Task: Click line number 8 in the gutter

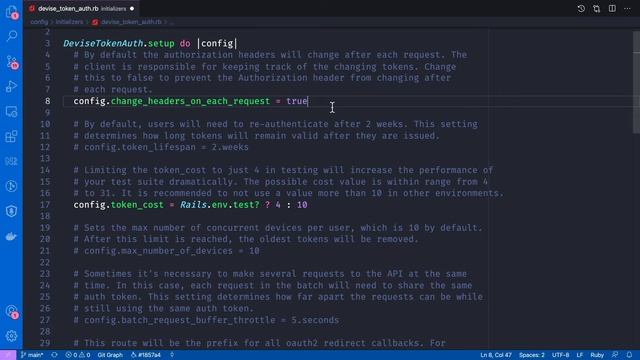Action: 47,101
